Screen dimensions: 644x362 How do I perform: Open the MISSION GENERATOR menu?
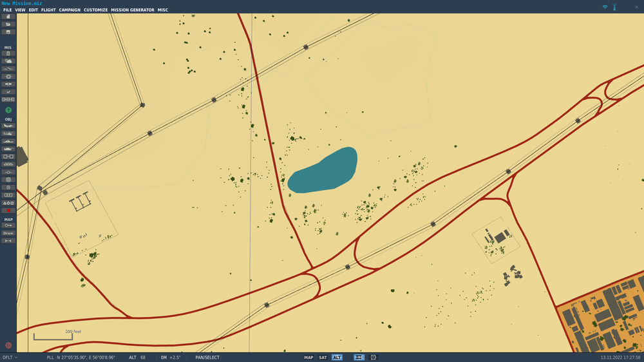tap(133, 10)
